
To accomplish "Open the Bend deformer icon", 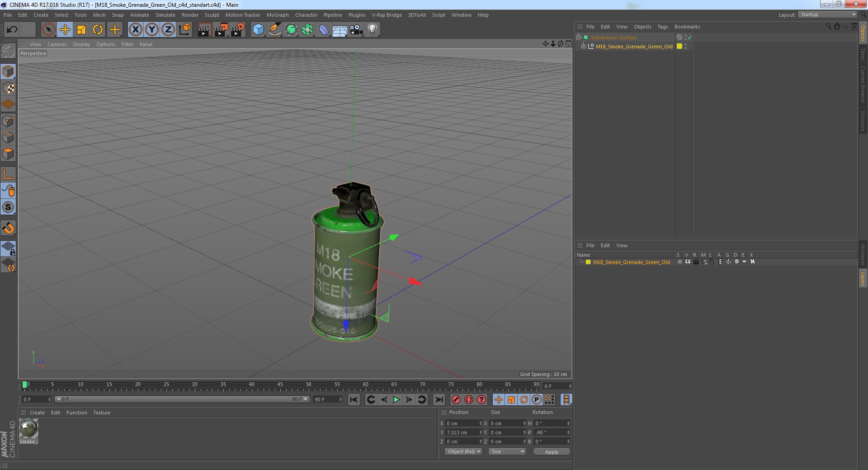I will point(324,30).
